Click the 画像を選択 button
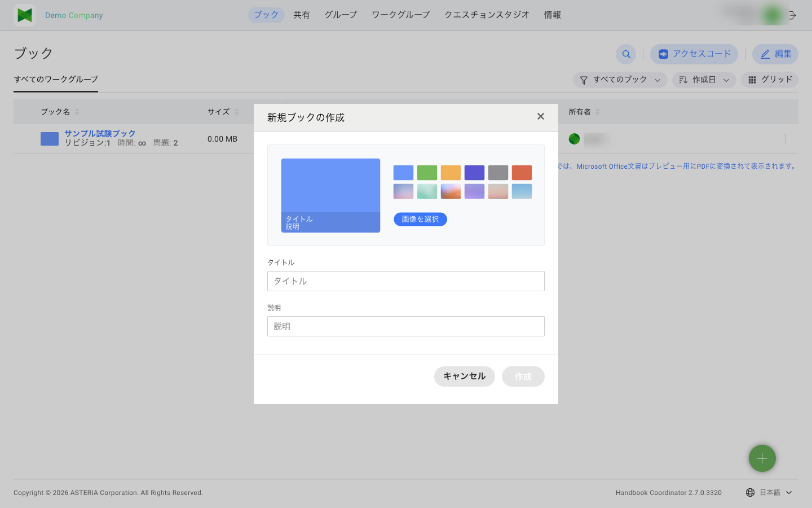The image size is (812, 508). click(x=420, y=220)
